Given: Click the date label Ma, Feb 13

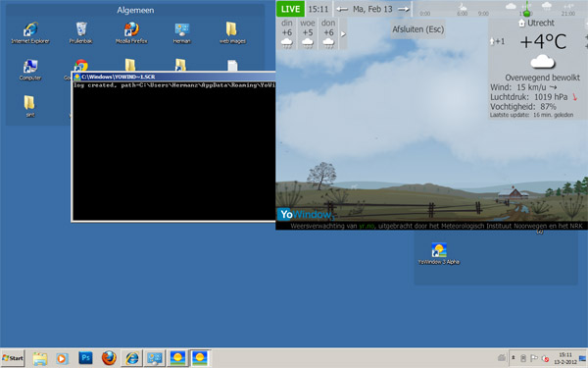Looking at the screenshot, I should coord(372,9).
